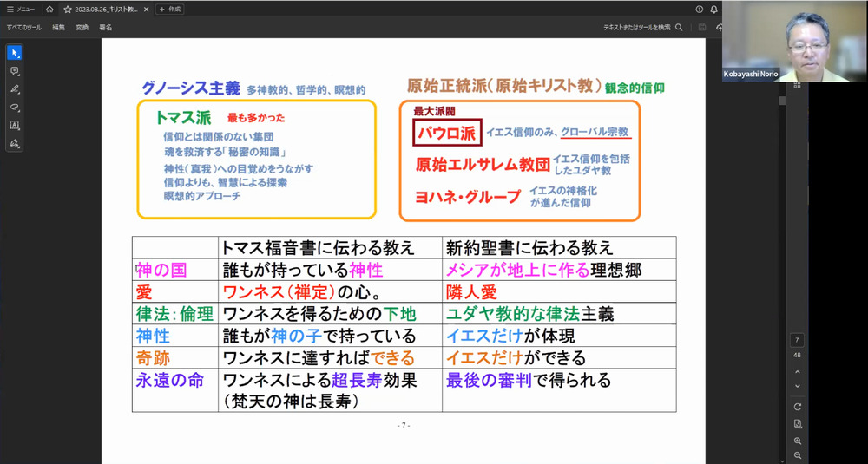868x464 pixels.
Task: Open the 編集 menu
Action: [59, 27]
